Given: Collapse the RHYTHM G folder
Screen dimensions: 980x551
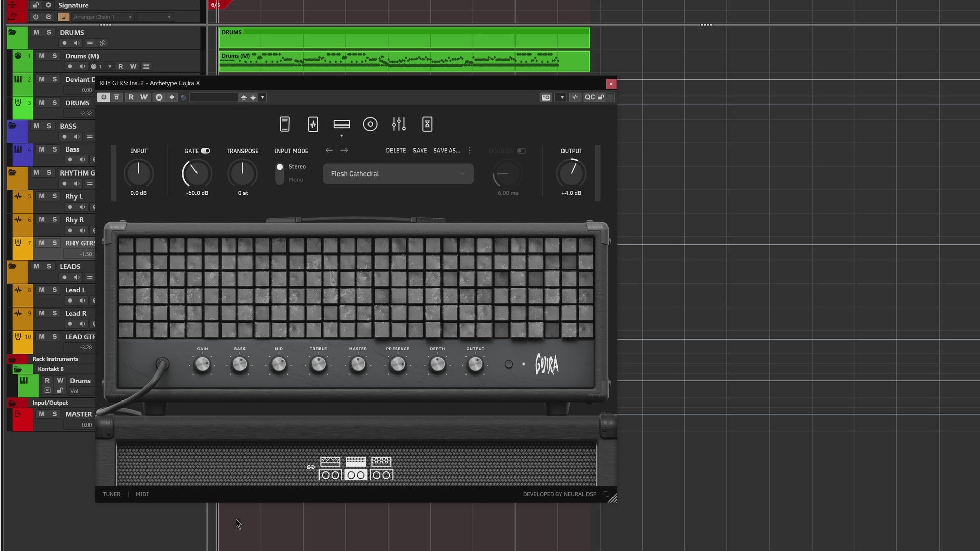Looking at the screenshot, I should coord(12,172).
